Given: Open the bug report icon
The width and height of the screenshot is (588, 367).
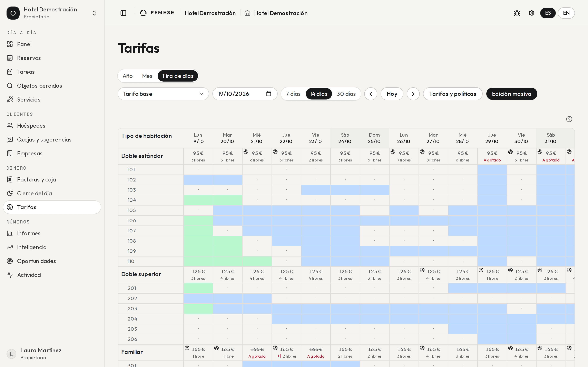Looking at the screenshot, I should pyautogui.click(x=517, y=13).
